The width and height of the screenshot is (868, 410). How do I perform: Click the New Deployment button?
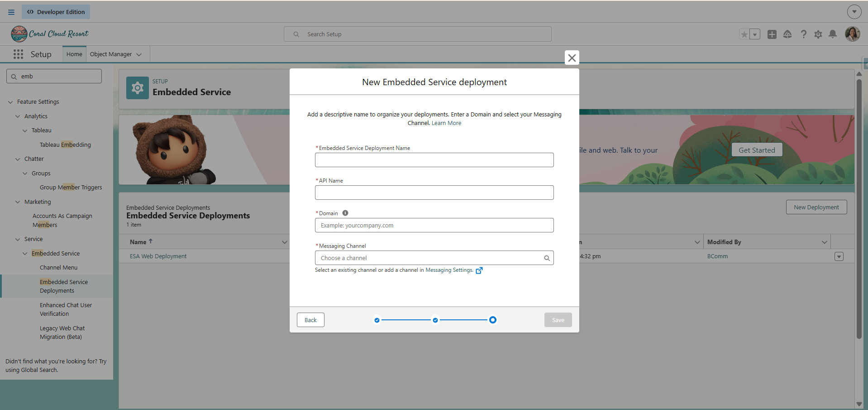click(816, 207)
